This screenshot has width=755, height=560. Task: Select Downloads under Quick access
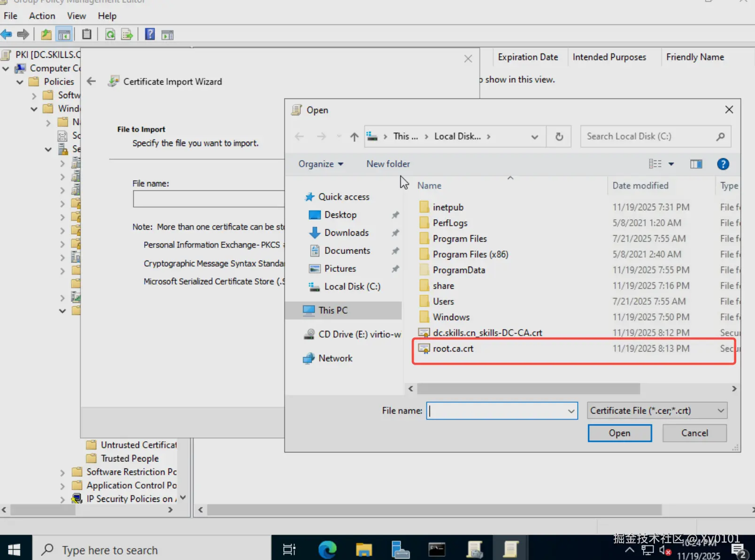(347, 233)
